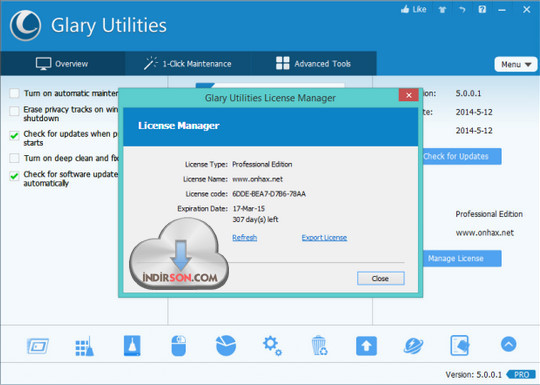This screenshot has height=385, width=540.
Task: Launch the Startup Manager icon in bottom bar
Action: tap(38, 346)
